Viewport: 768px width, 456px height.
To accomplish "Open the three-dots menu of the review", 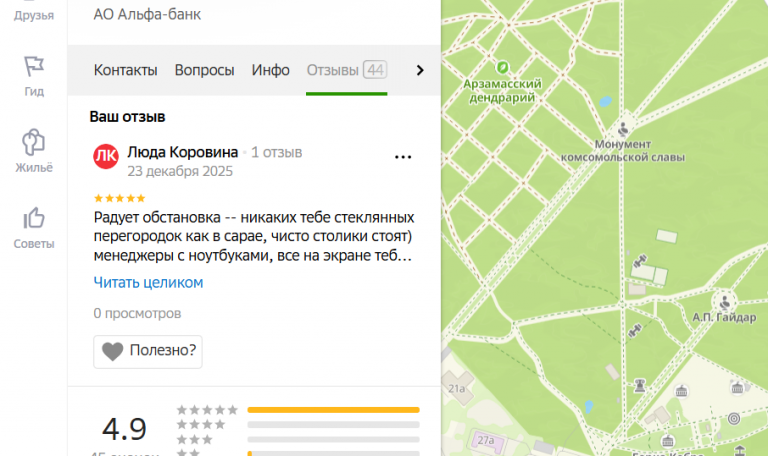I will (x=403, y=157).
